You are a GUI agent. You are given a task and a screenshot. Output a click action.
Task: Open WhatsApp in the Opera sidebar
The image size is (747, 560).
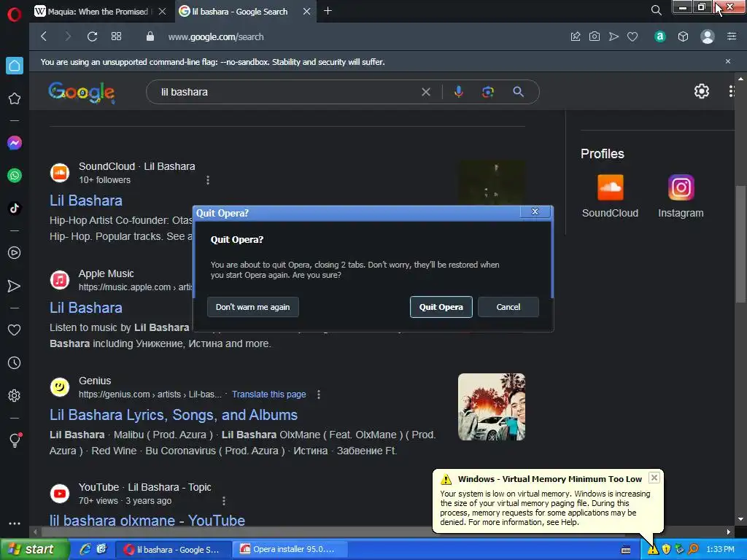click(15, 176)
